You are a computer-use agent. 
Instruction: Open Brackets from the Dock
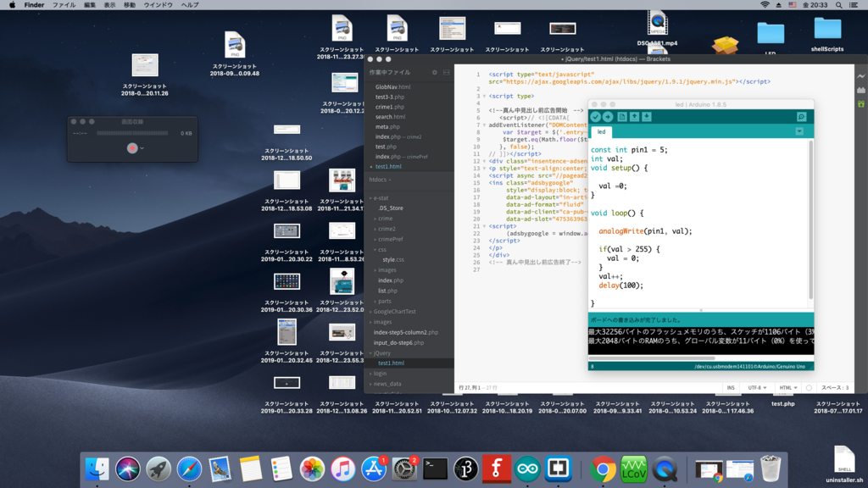[x=558, y=469]
